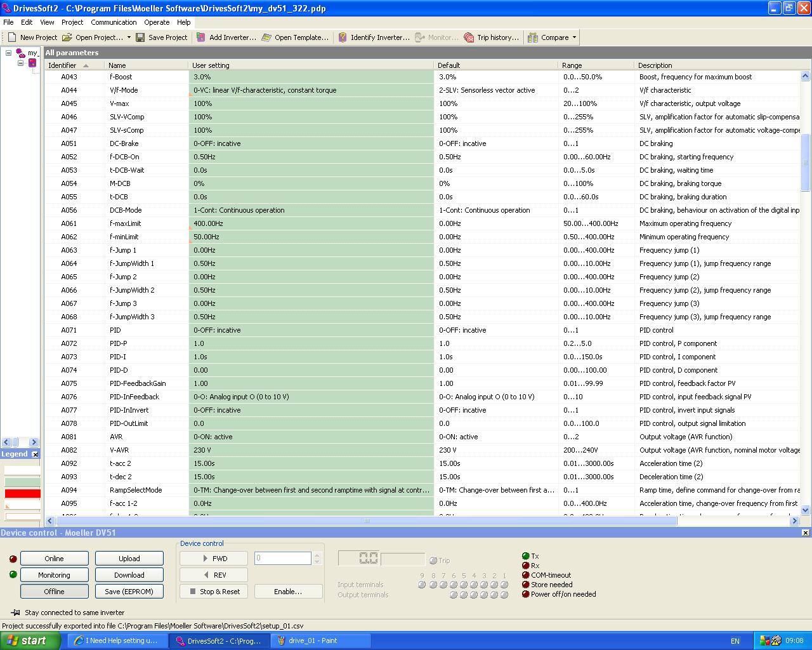Sort parameters by the Identifier column header
Screen dimensions: 812x650
point(62,65)
